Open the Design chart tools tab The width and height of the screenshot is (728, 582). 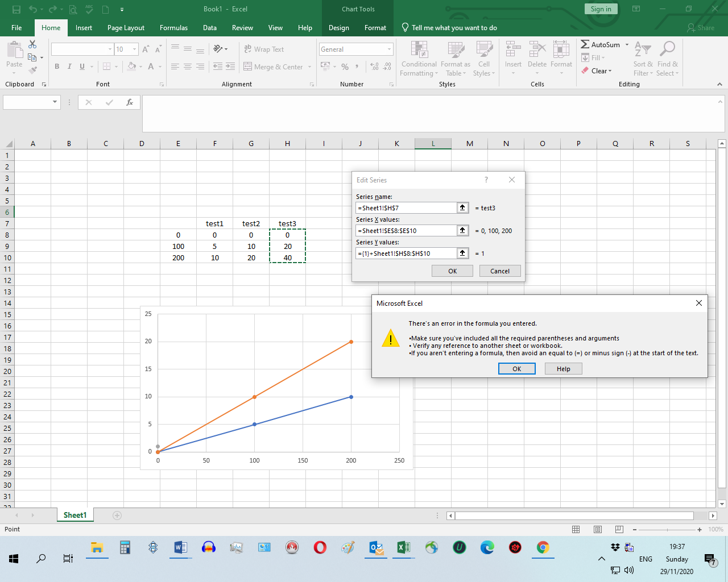tap(339, 28)
